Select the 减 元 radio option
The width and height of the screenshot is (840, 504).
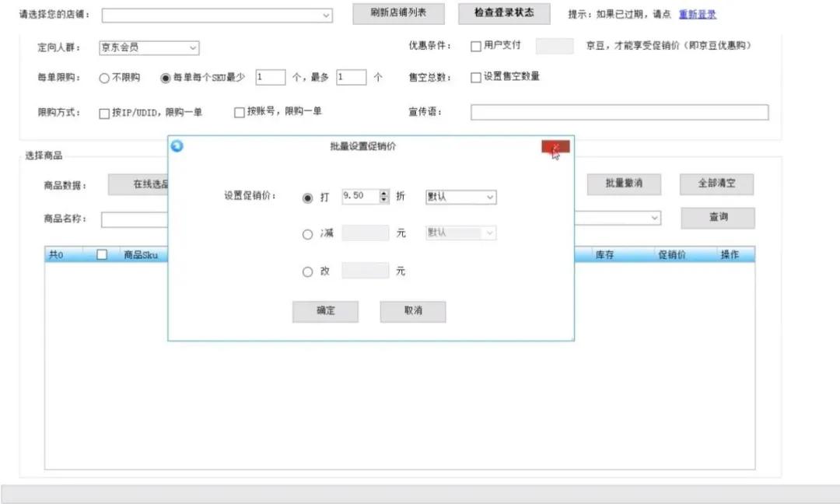coord(307,234)
